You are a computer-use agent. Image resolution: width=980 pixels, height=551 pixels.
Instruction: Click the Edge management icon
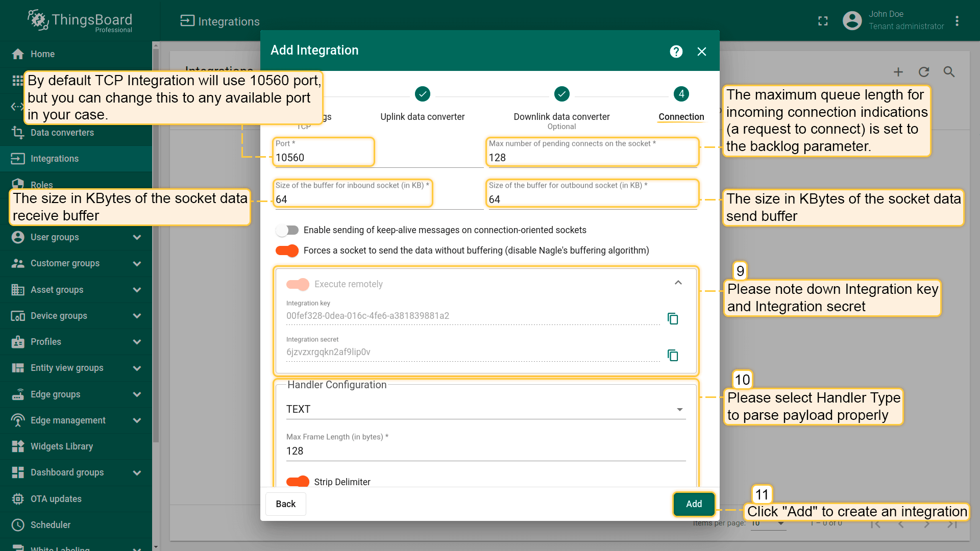18,420
